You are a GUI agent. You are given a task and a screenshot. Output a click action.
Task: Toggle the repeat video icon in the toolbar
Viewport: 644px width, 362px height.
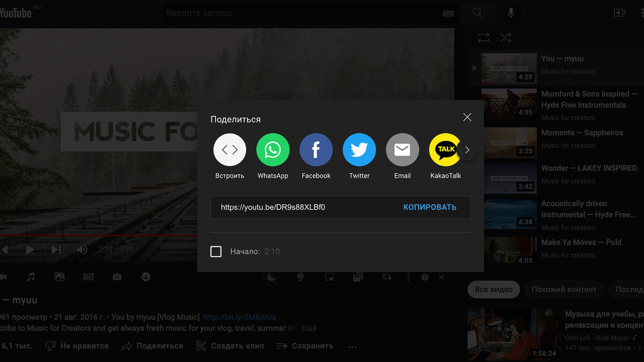click(x=386, y=277)
